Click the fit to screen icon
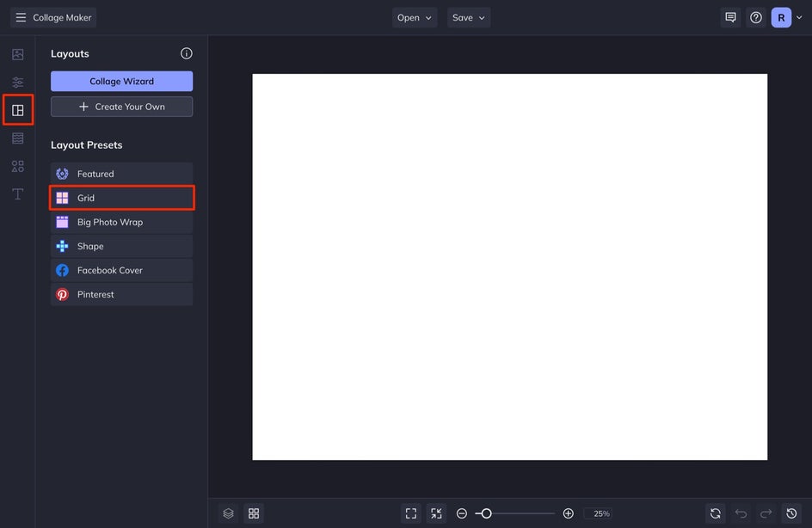 [411, 513]
